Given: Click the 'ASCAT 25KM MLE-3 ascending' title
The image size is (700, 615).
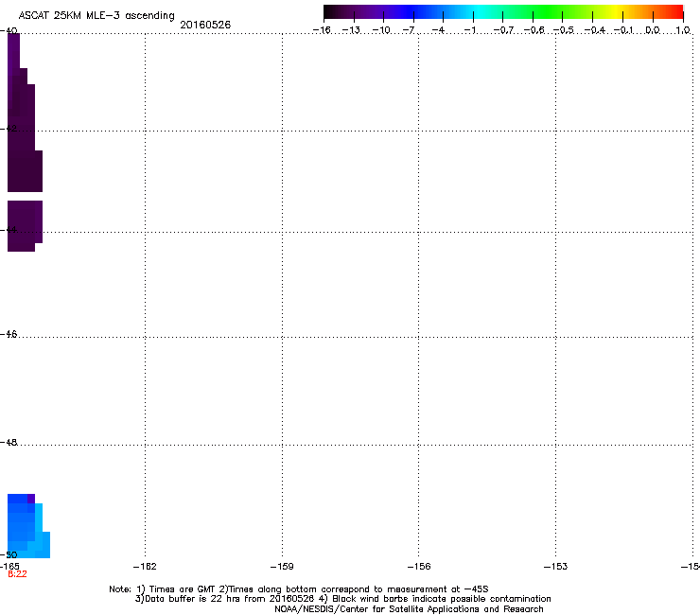Looking at the screenshot, I should click(x=96, y=16).
